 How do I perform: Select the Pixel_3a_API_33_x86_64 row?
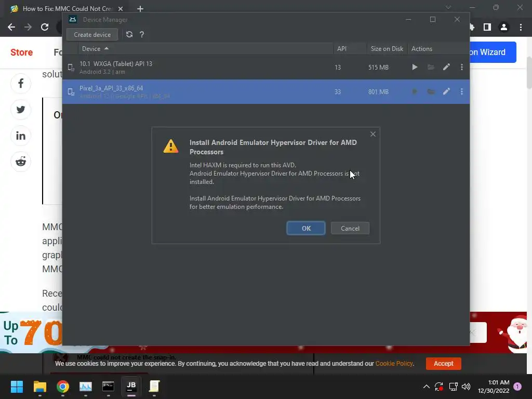pos(266,91)
